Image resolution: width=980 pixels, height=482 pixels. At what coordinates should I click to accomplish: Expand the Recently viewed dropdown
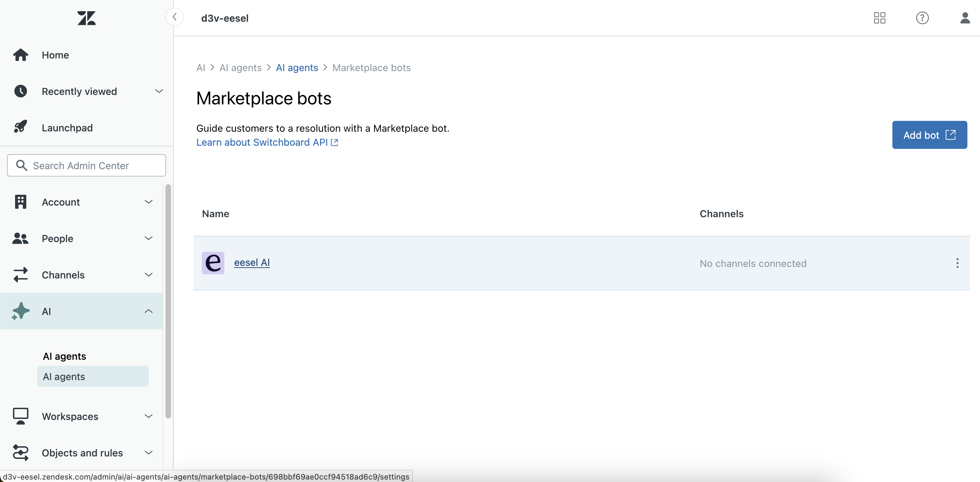pos(159,91)
